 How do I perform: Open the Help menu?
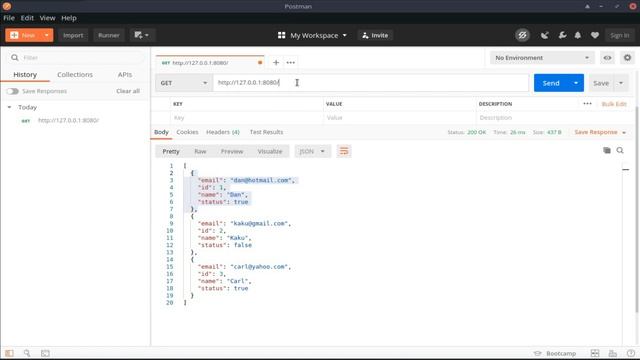click(x=69, y=18)
